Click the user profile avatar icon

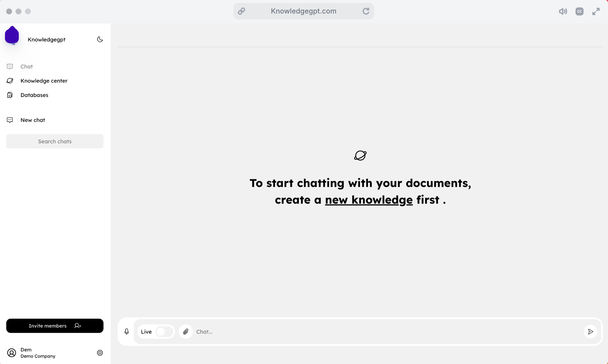point(11,353)
